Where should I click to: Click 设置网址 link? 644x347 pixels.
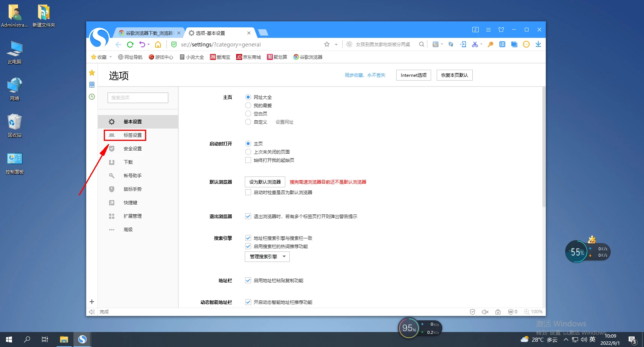285,122
